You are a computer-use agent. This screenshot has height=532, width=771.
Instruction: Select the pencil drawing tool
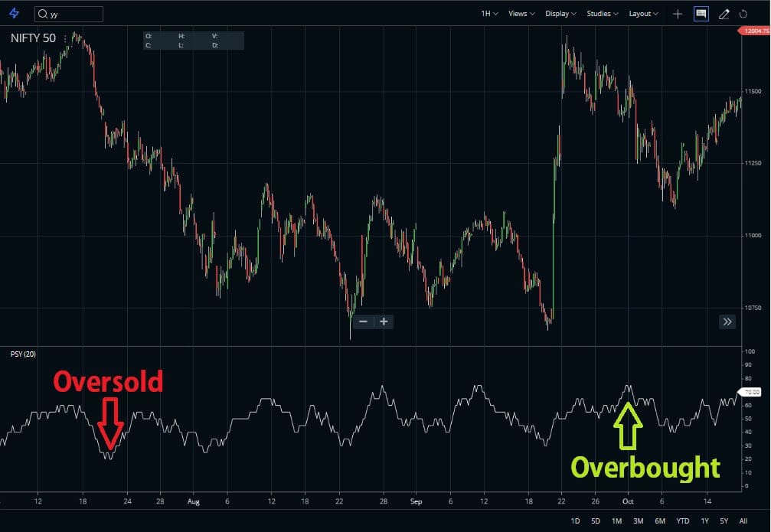(x=724, y=14)
